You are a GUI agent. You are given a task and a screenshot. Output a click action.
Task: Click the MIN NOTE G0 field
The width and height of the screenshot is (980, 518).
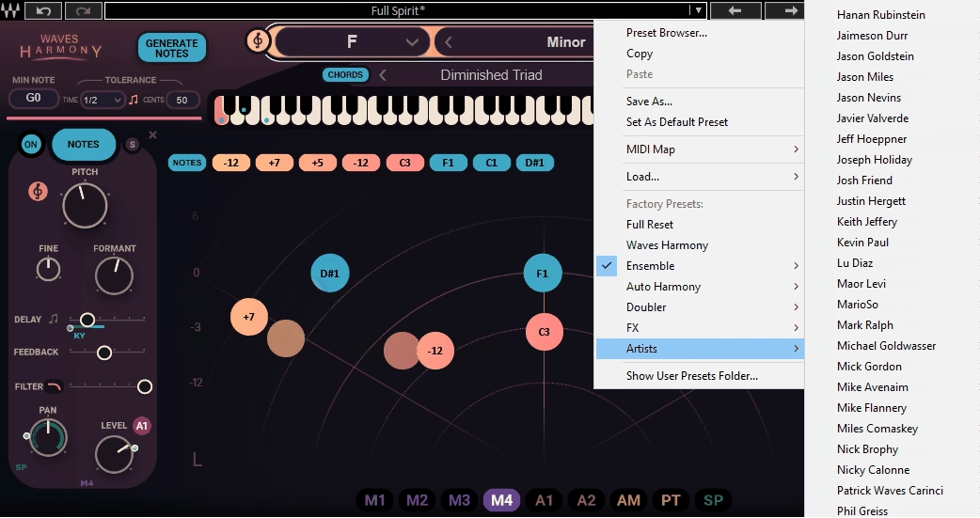coord(34,98)
